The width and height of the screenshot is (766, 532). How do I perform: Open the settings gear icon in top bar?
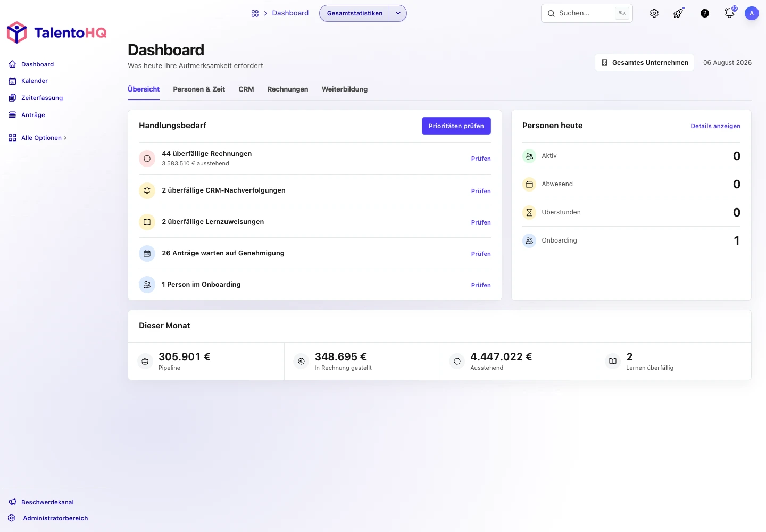coord(654,13)
